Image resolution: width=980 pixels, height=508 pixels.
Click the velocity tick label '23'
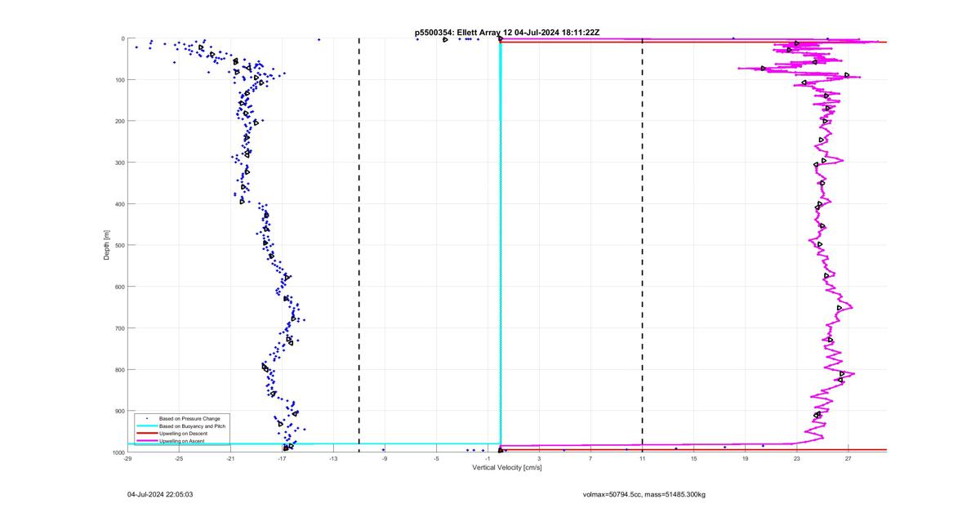796,459
